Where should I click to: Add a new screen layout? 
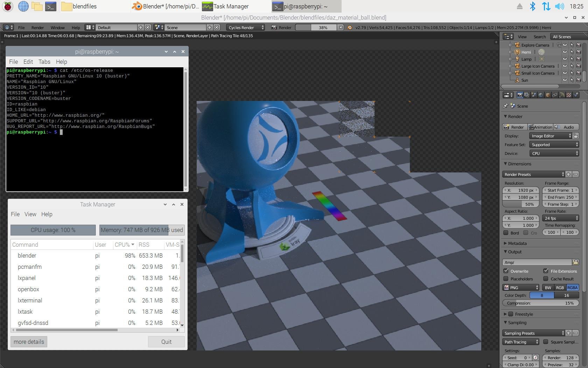140,27
